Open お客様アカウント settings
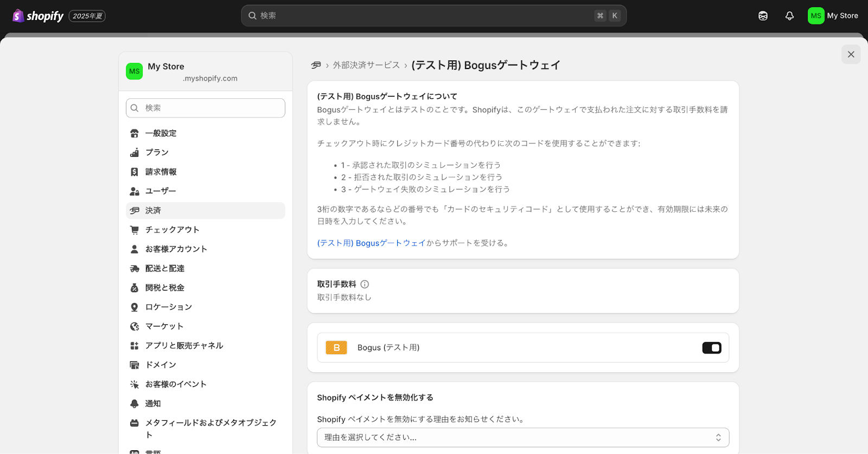The image size is (868, 454). (205, 249)
